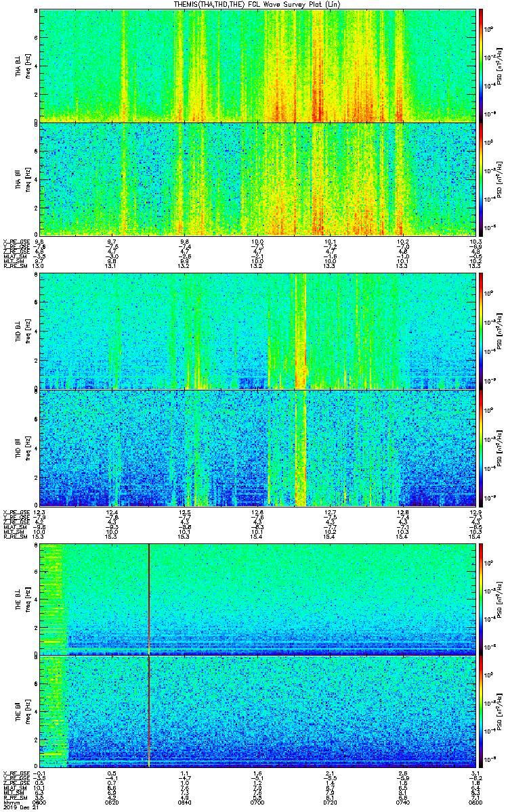Click the PSD color bar beside THD B-perpendicular

[481, 331]
